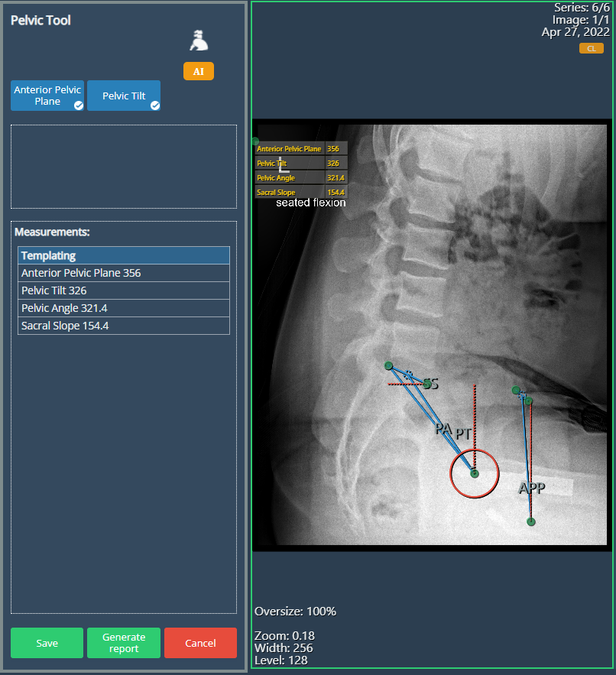Click the empty dotted box below tool buttons

pyautogui.click(x=124, y=167)
